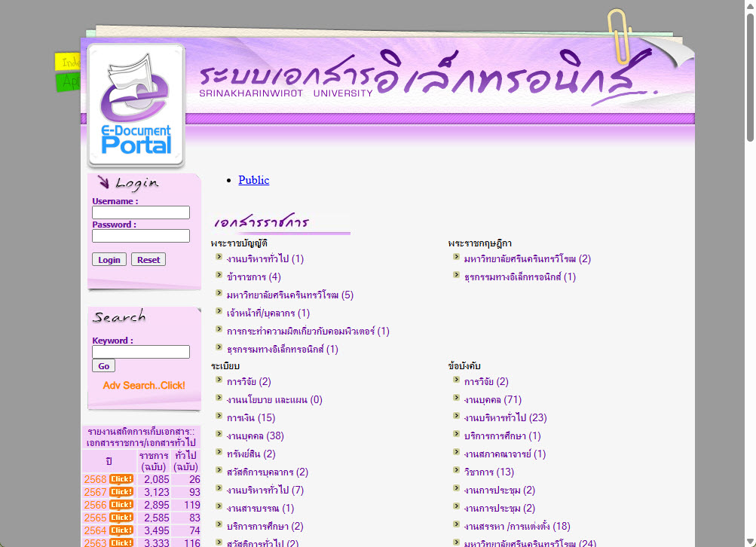Click into the Keyword search field
The width and height of the screenshot is (756, 547).
[141, 352]
